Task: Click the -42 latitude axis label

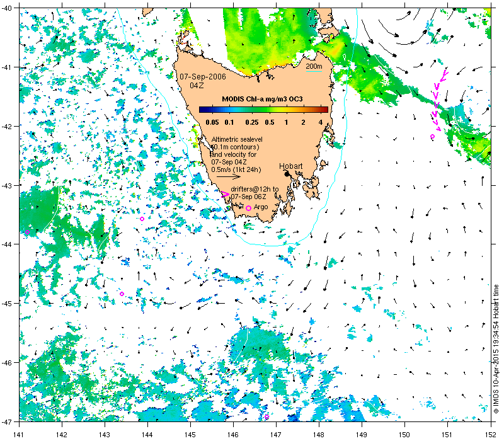Action: click(x=6, y=127)
